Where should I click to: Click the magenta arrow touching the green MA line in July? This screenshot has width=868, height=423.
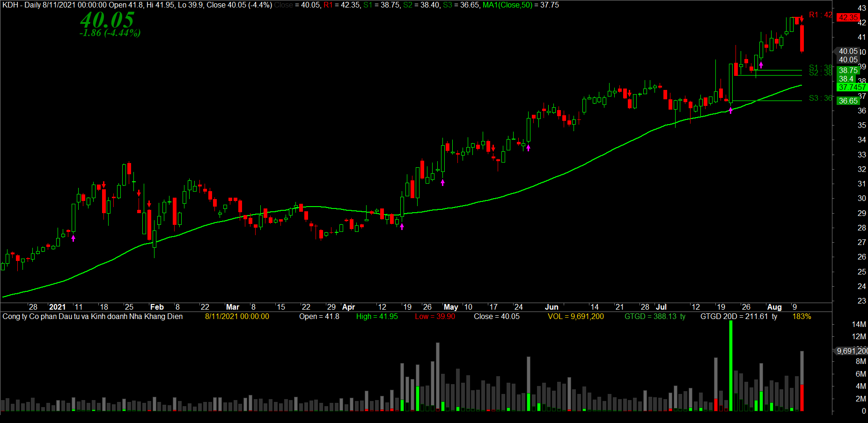point(730,111)
